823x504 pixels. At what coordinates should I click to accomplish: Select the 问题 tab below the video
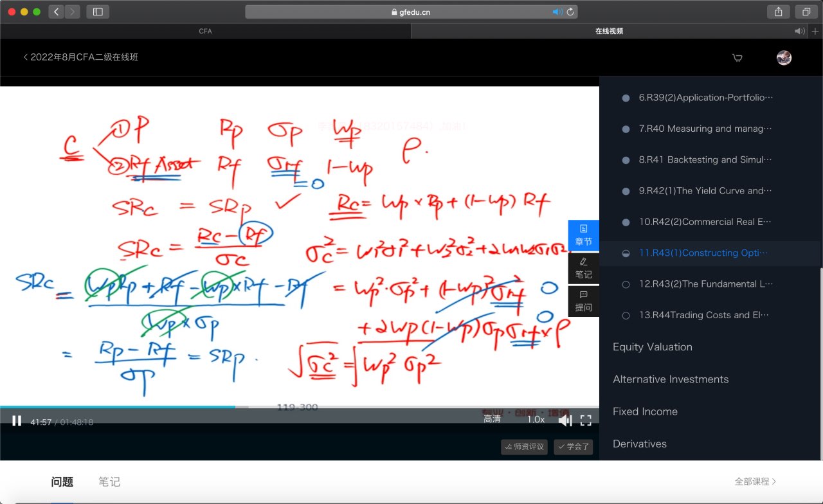coord(62,482)
